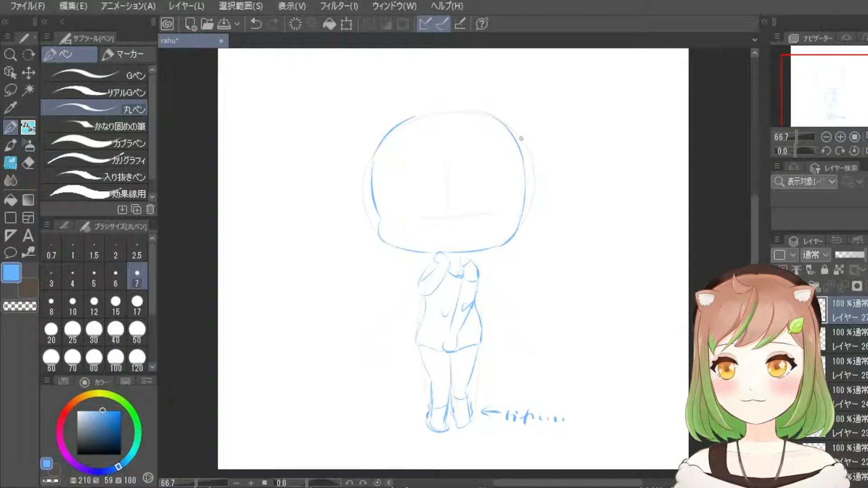Select the Magnifier zoom tool
Image resolution: width=868 pixels, height=488 pixels.
(10, 54)
